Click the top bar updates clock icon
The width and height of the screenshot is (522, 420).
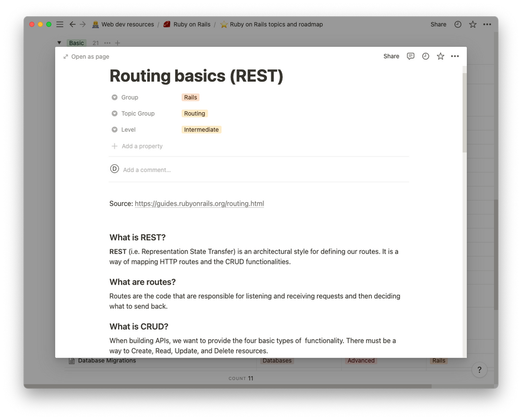point(458,24)
